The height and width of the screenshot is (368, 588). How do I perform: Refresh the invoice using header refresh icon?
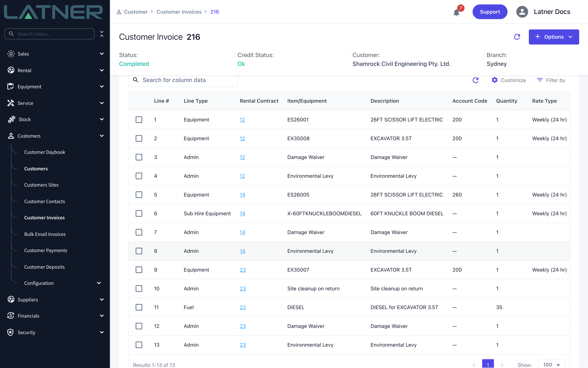[x=517, y=37]
